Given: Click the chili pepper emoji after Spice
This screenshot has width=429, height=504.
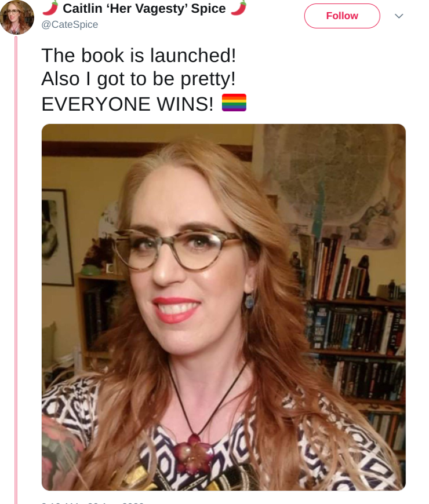Looking at the screenshot, I should click(x=239, y=8).
